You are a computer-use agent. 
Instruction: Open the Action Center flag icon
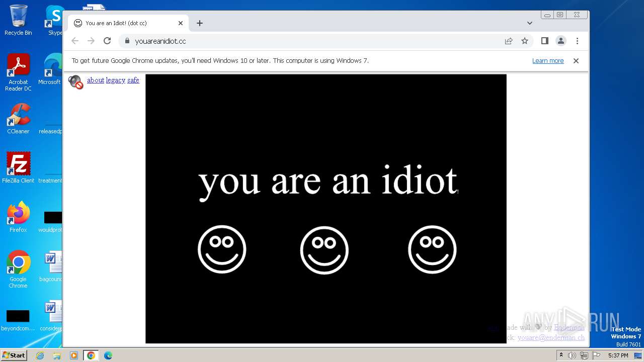tap(596, 355)
